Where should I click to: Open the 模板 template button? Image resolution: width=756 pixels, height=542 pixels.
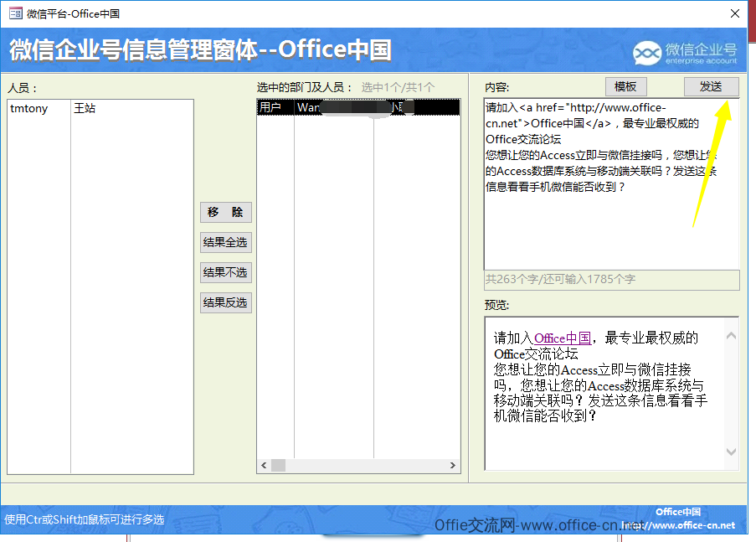click(625, 86)
